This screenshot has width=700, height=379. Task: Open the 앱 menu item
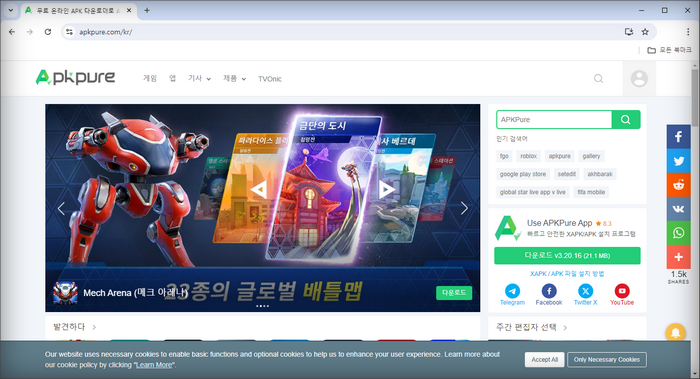pos(172,79)
